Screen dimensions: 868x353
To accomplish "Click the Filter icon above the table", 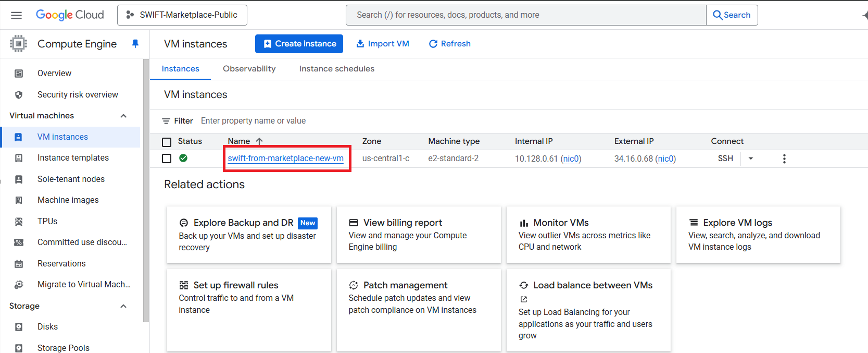I will point(166,121).
